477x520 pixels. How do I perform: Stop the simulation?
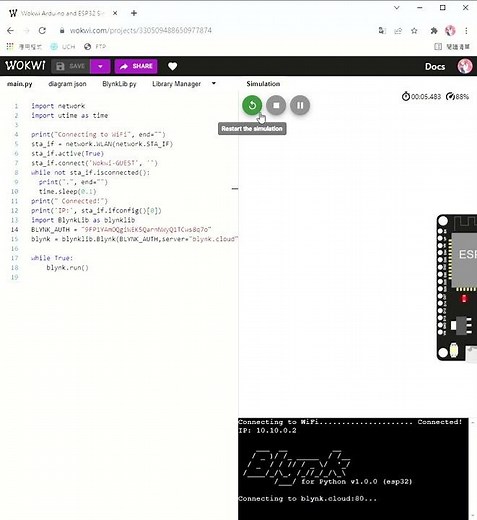tap(276, 105)
